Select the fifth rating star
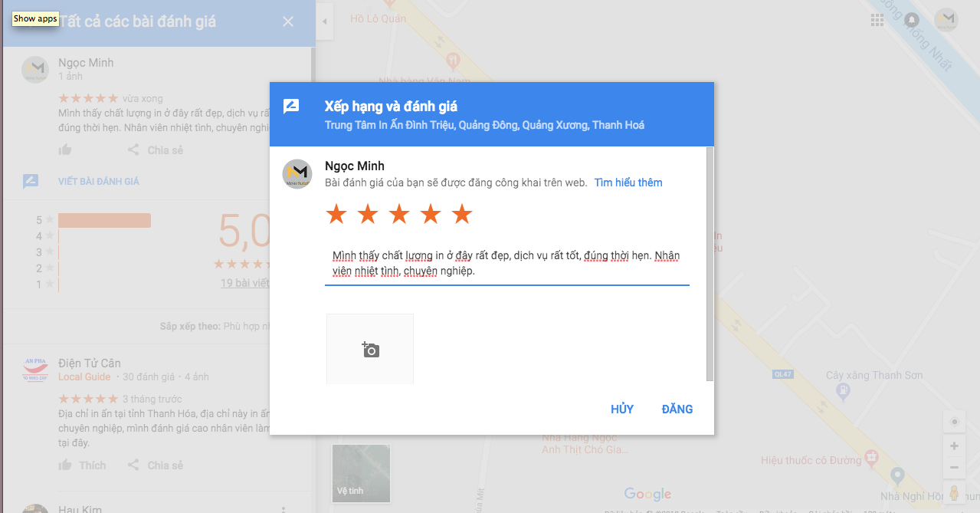Image resolution: width=980 pixels, height=513 pixels. 462,214
